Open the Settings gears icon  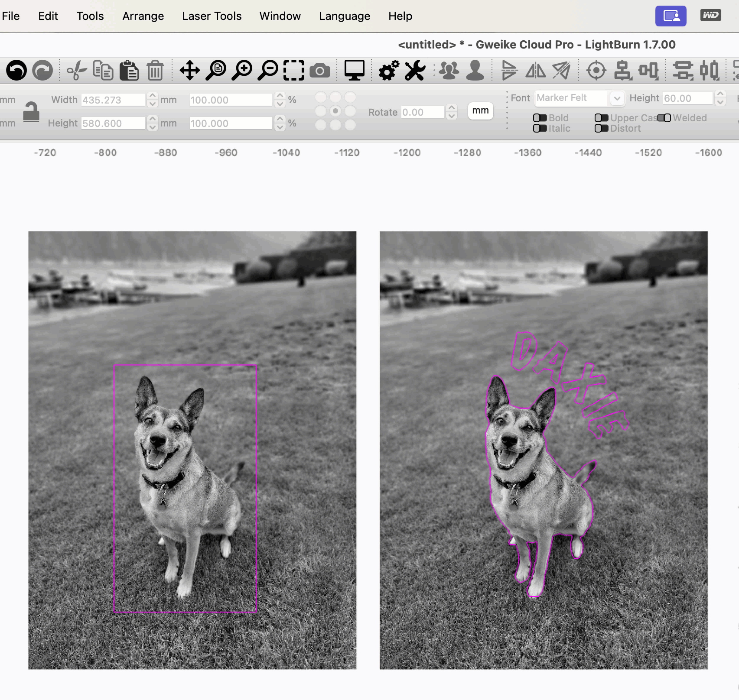pyautogui.click(x=389, y=70)
